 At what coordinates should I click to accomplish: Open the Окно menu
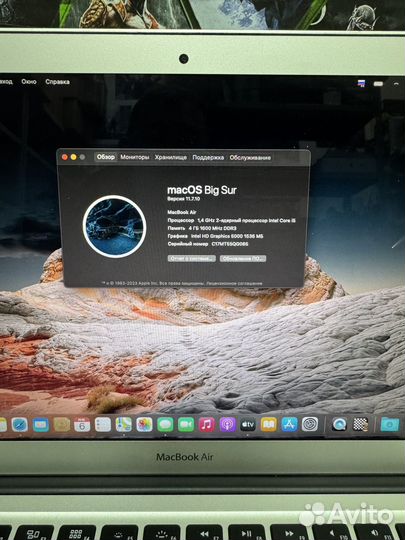coord(29,82)
